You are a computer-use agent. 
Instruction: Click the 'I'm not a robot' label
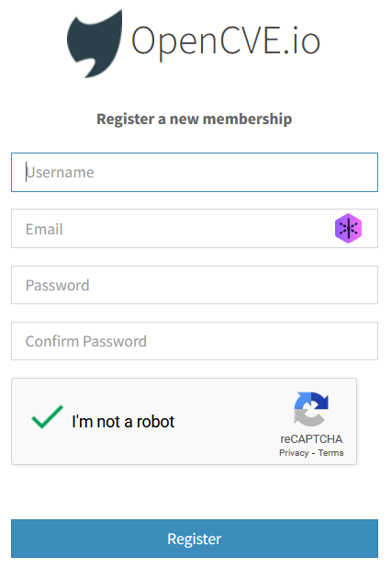tap(123, 422)
